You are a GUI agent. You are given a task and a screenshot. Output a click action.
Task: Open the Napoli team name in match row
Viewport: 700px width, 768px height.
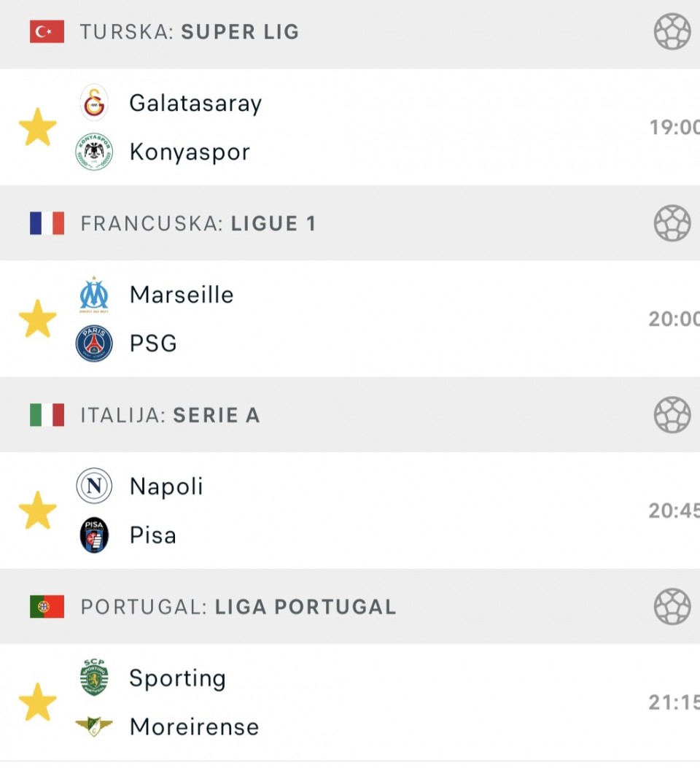click(166, 486)
